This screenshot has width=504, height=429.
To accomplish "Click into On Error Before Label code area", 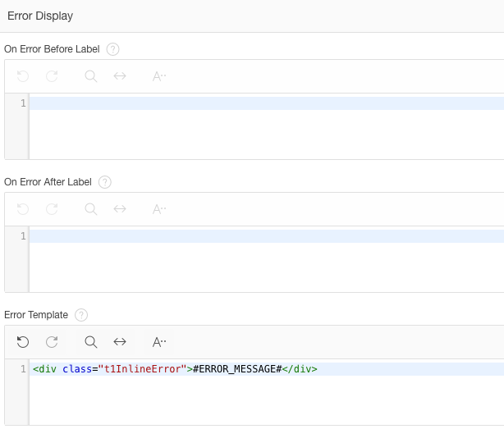I will (x=267, y=126).
